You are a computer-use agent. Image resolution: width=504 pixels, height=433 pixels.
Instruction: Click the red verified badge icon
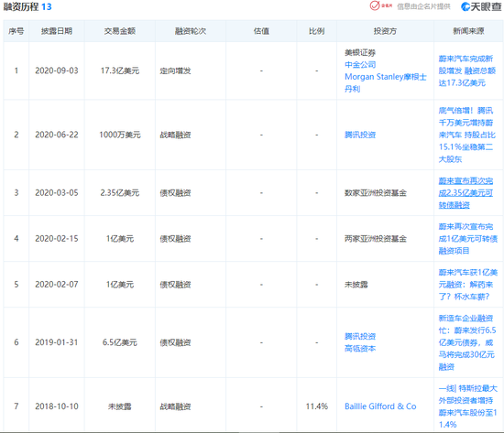click(374, 5)
